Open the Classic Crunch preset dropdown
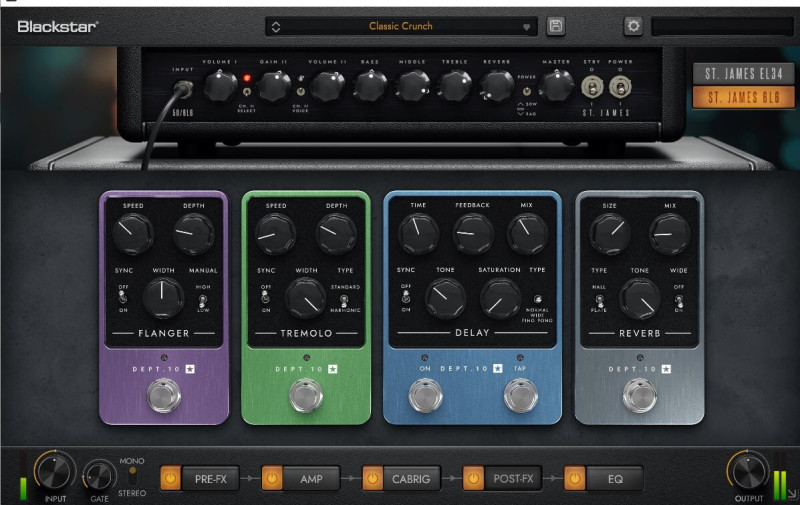Image resolution: width=800 pixels, height=505 pixels. 401,26
